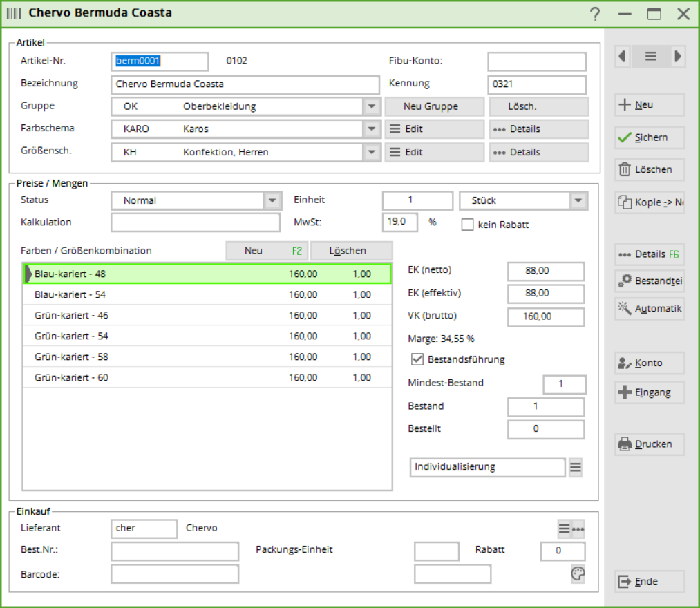
Task: Click the Bezeichnung input field
Action: 245,85
